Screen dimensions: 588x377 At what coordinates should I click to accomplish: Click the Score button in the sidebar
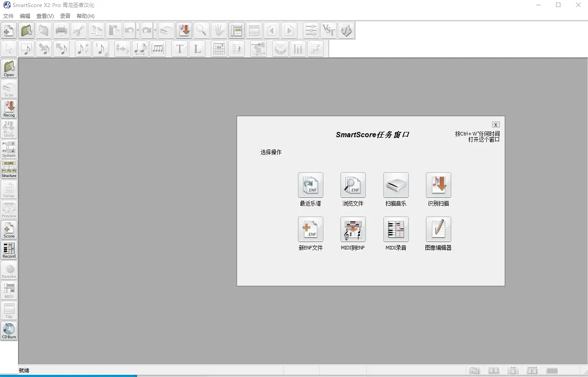[x=9, y=230]
